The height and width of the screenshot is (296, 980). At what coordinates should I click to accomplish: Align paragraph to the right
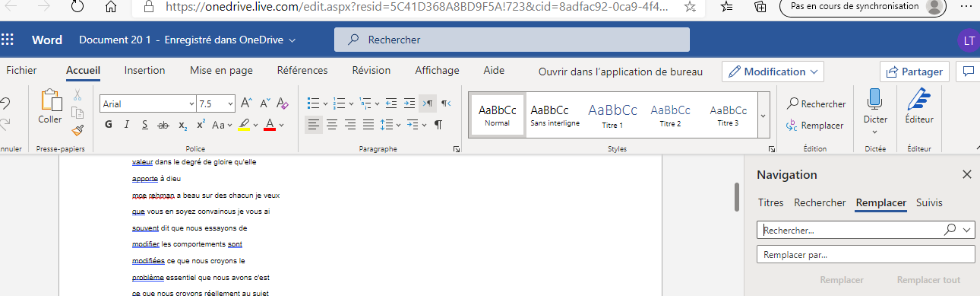350,125
